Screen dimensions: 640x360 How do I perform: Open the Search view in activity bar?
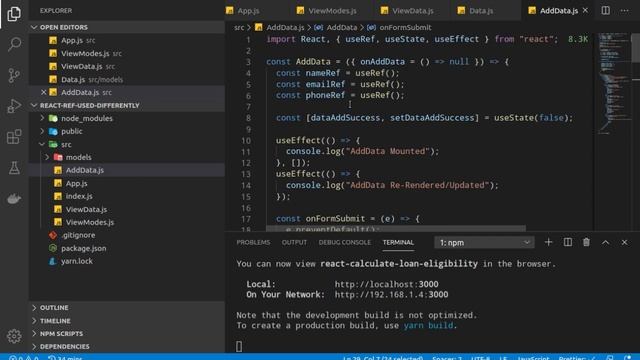coord(14,44)
